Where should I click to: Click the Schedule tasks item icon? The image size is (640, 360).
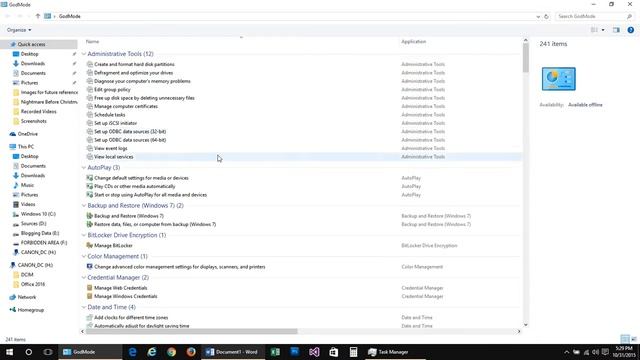pyautogui.click(x=90, y=115)
